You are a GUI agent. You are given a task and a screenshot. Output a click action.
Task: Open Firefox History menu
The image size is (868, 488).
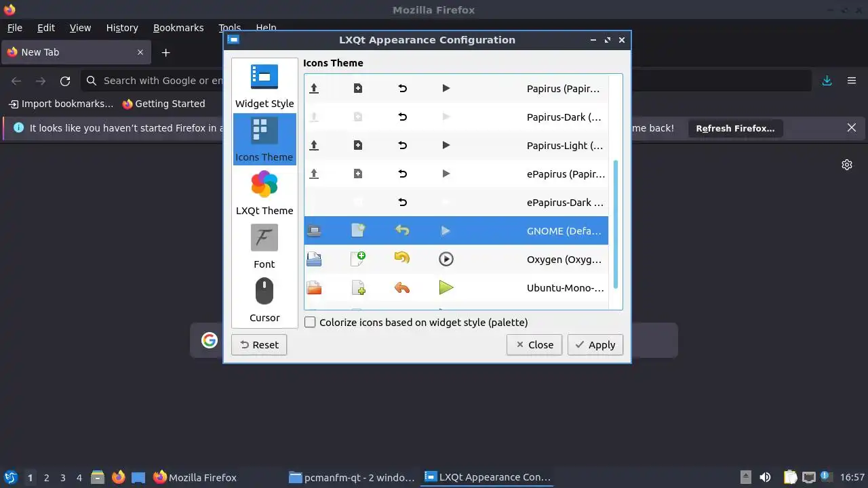pyautogui.click(x=122, y=28)
